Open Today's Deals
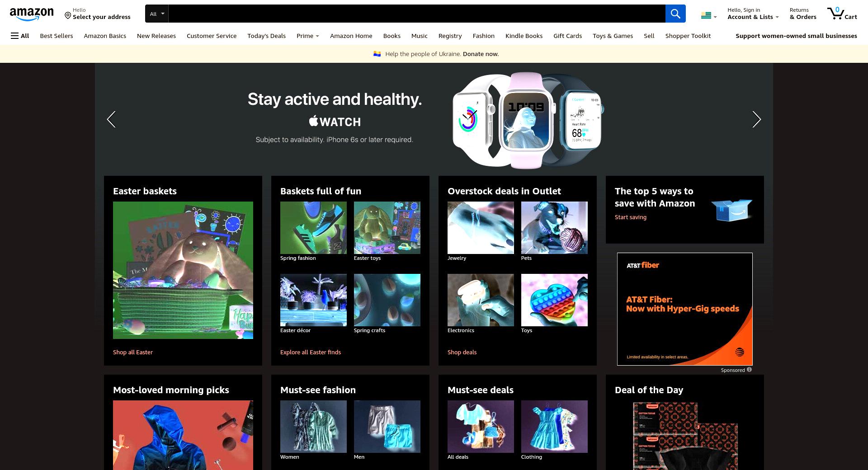 (x=266, y=36)
